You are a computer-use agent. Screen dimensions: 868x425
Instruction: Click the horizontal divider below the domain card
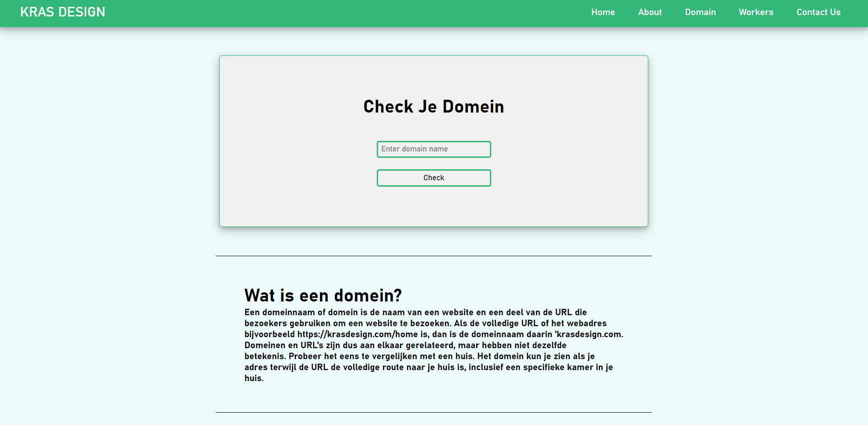434,256
